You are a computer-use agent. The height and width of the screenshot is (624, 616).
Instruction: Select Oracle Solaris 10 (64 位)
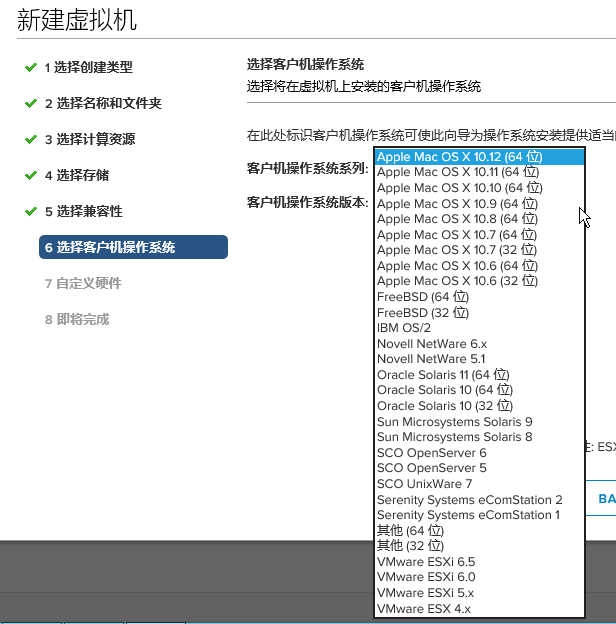(x=480, y=390)
